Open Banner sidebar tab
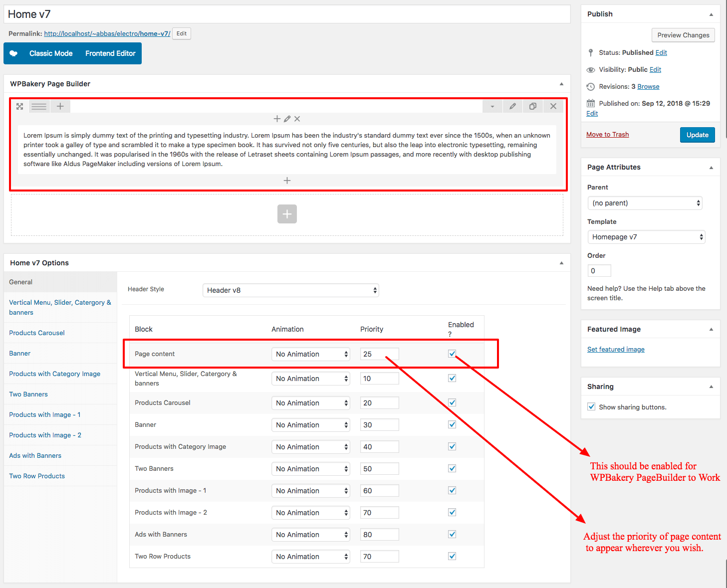 (60, 353)
